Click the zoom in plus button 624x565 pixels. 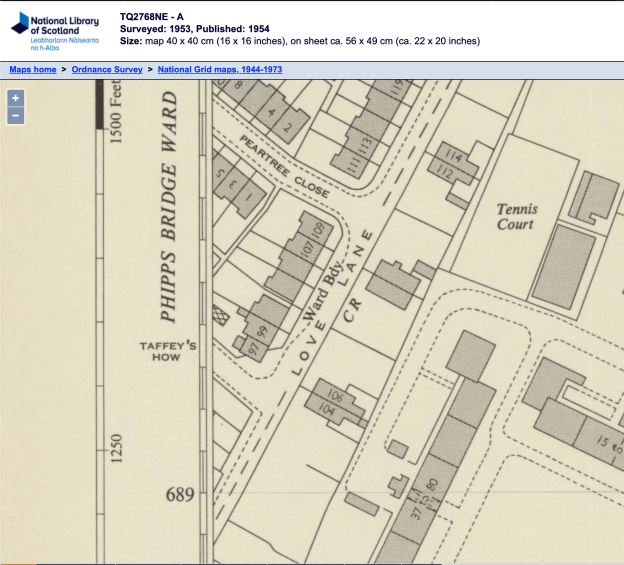(x=15, y=99)
